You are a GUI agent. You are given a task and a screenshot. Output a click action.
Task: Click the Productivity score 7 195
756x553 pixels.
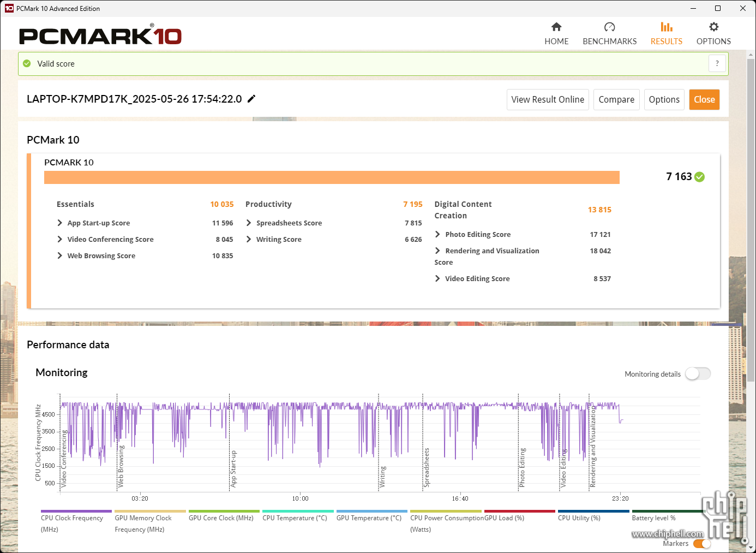pyautogui.click(x=412, y=204)
